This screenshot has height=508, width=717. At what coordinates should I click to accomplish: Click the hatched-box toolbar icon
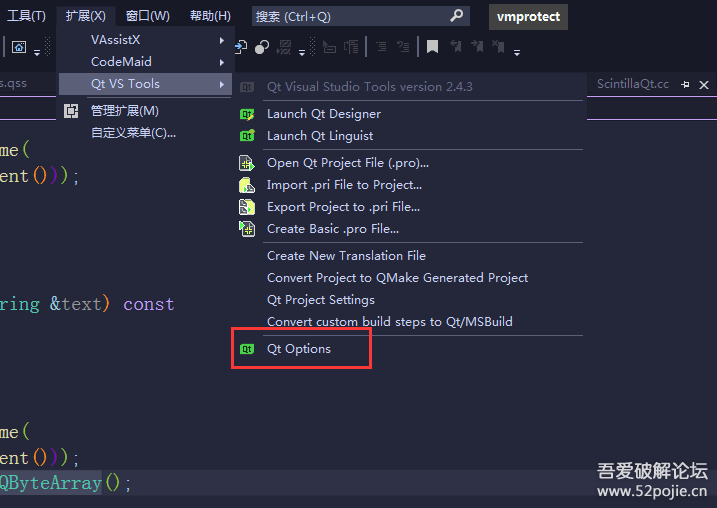(284, 47)
